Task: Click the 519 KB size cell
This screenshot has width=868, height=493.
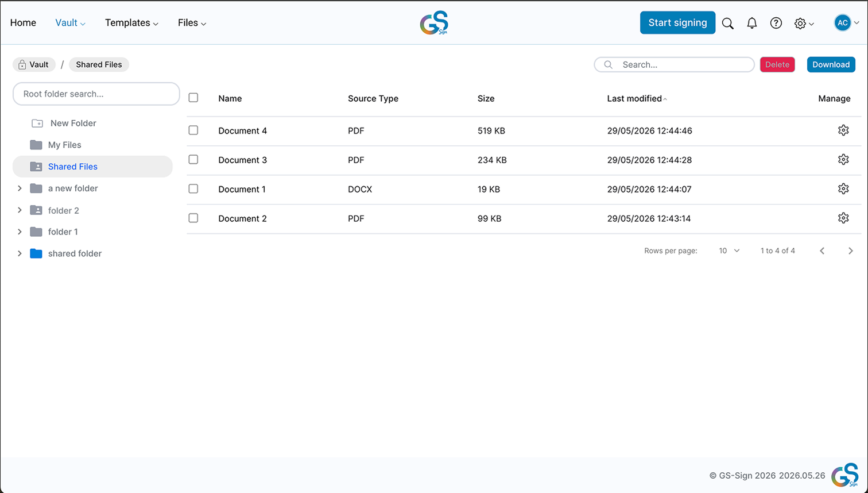Action: (491, 130)
